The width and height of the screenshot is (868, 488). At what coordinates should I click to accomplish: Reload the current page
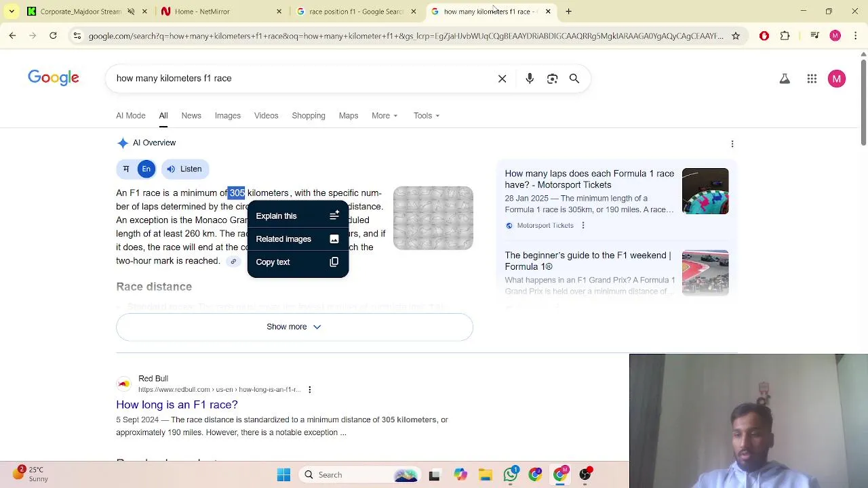tap(53, 36)
